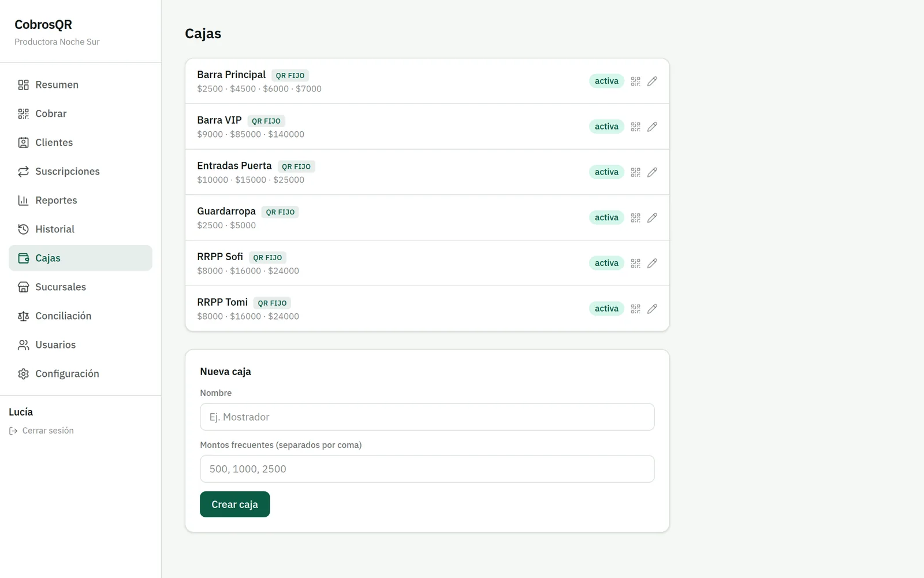The image size is (924, 578).
Task: Edit the RRPP Tomi caja
Action: click(x=652, y=309)
